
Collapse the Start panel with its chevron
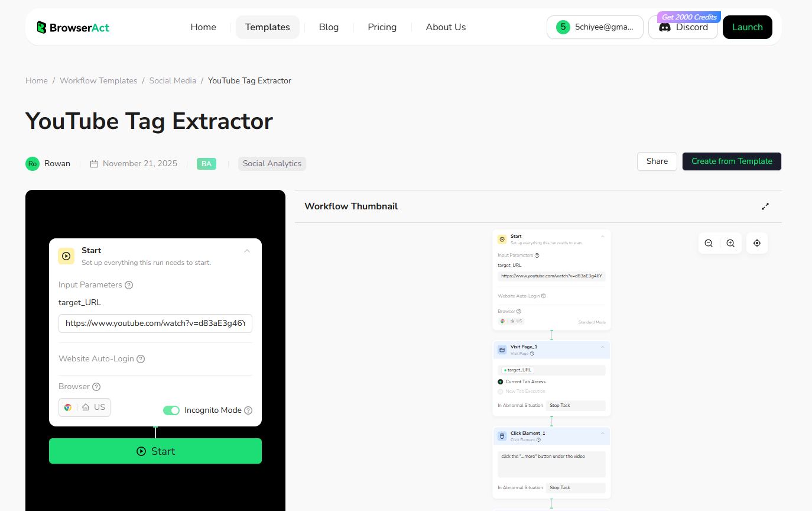click(x=247, y=250)
